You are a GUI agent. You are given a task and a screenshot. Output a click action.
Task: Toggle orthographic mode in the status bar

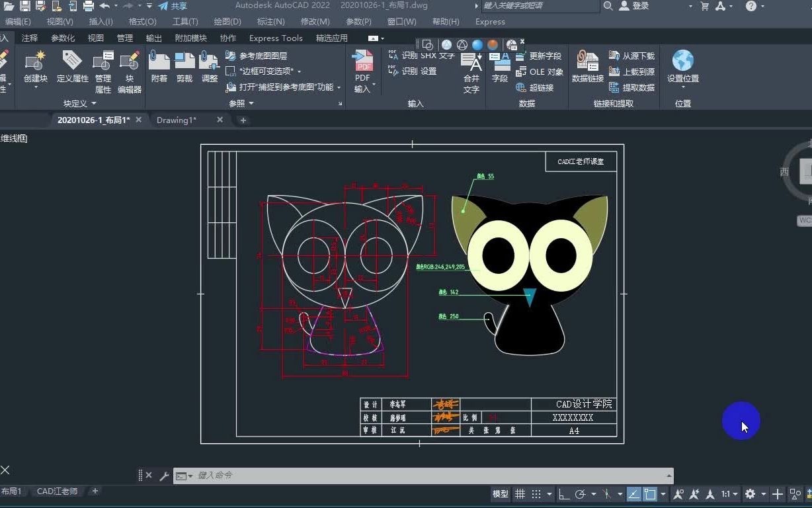click(x=563, y=494)
